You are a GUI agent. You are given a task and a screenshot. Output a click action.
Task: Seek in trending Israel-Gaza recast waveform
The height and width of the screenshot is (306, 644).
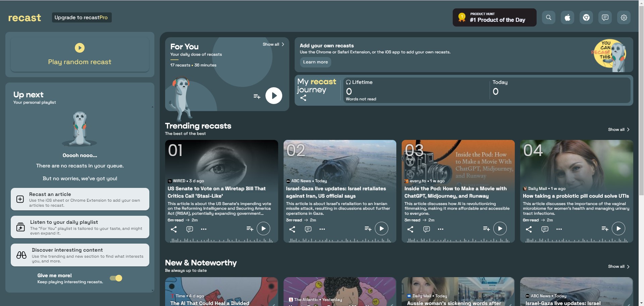click(x=340, y=241)
